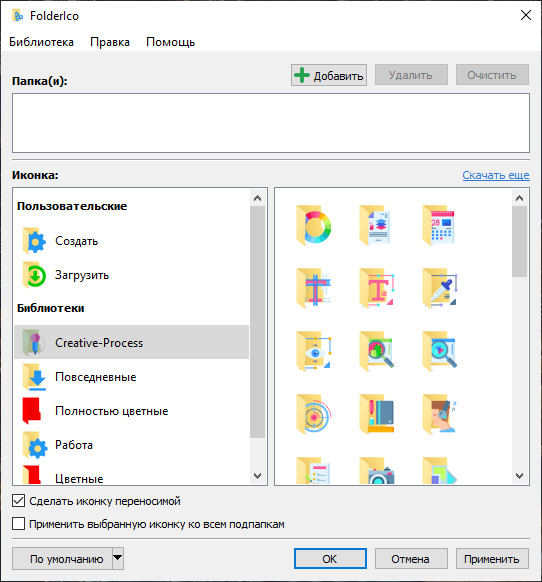Choose the calendar folder icon
This screenshot has height=582, width=542.
(x=439, y=225)
